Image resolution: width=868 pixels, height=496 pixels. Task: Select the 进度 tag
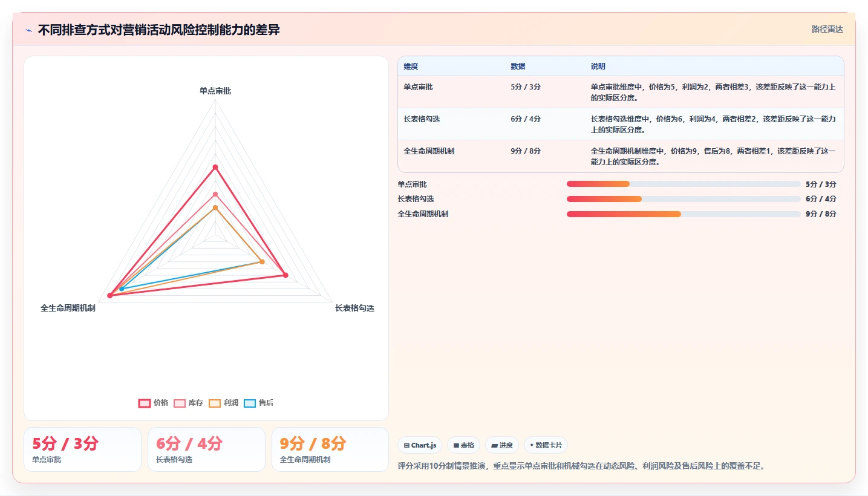tap(502, 445)
